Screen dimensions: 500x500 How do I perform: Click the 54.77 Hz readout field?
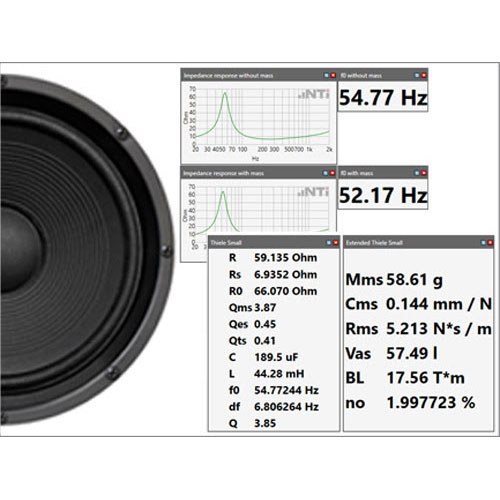point(383,97)
